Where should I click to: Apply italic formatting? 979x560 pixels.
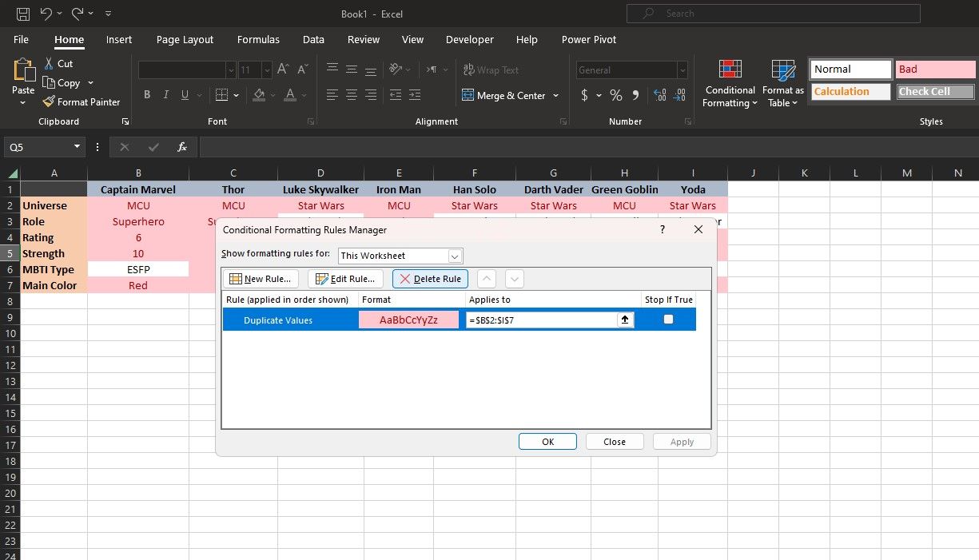point(165,94)
